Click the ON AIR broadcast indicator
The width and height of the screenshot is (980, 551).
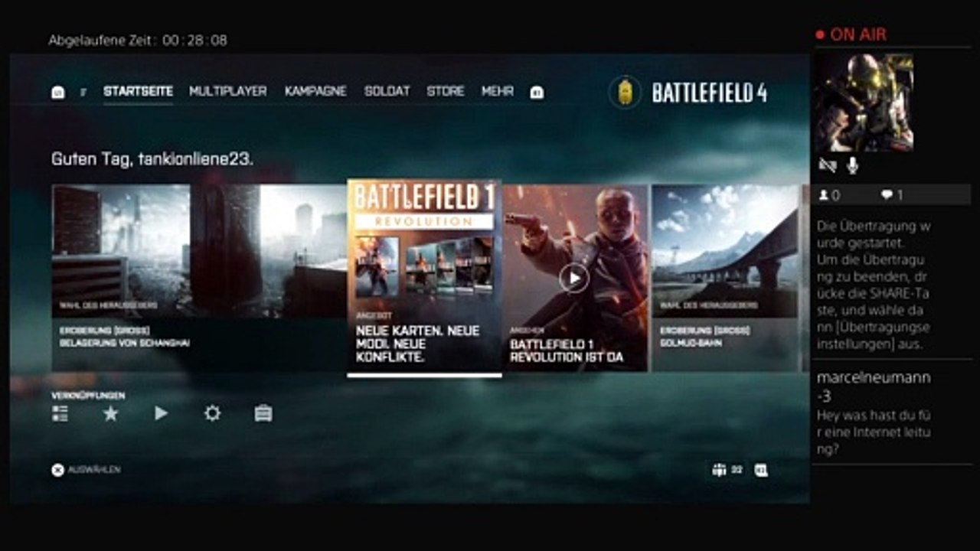(851, 34)
